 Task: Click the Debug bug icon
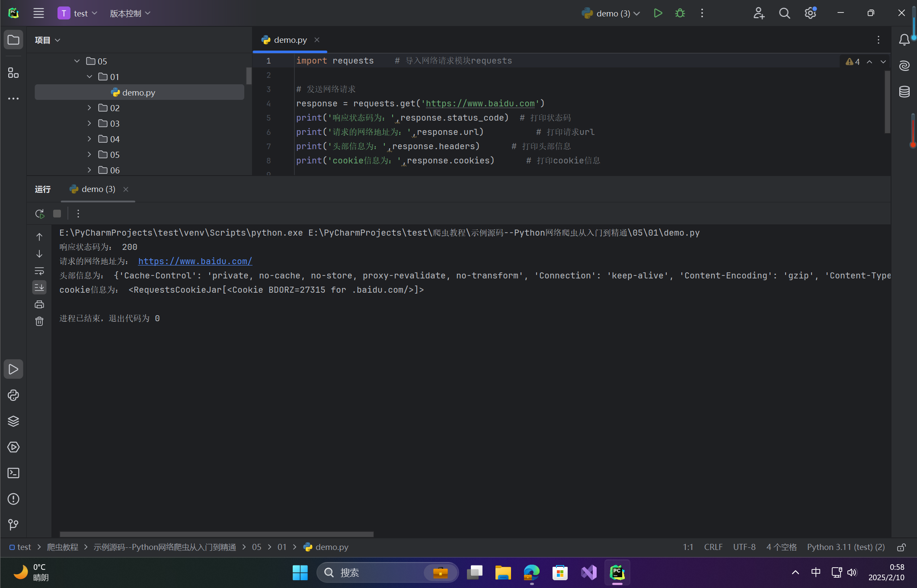coord(680,13)
